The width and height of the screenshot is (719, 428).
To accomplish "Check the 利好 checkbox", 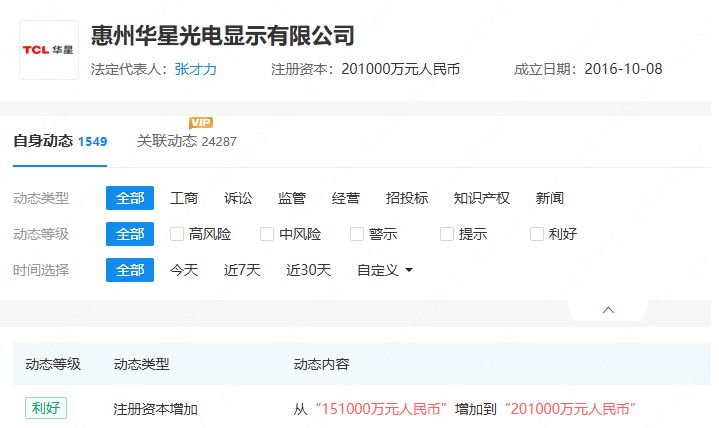I will 536,234.
